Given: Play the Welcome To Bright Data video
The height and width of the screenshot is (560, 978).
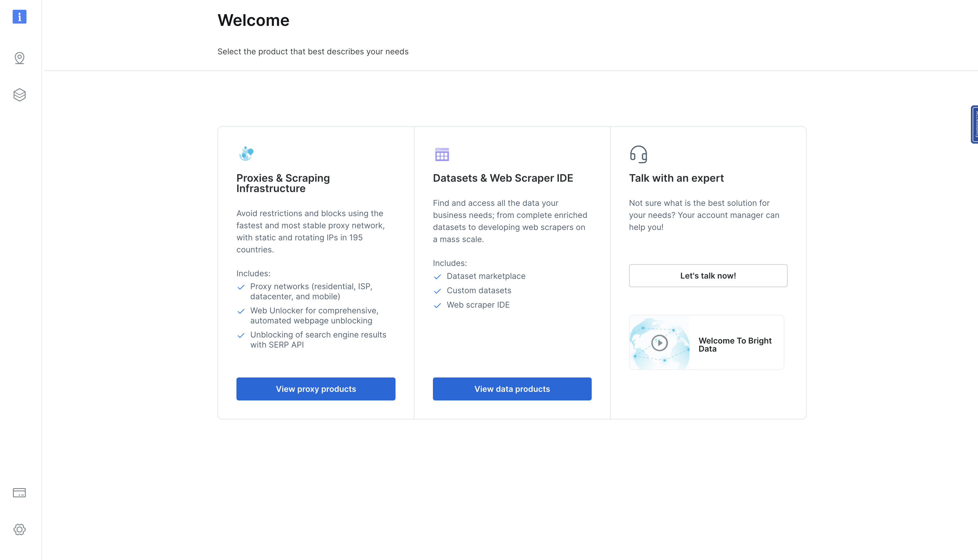Looking at the screenshot, I should (x=660, y=343).
